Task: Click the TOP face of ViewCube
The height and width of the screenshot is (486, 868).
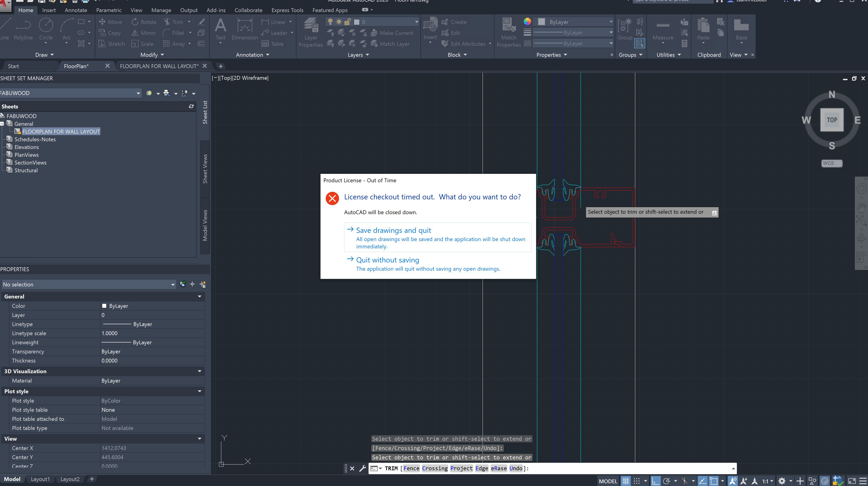Action: click(x=832, y=120)
